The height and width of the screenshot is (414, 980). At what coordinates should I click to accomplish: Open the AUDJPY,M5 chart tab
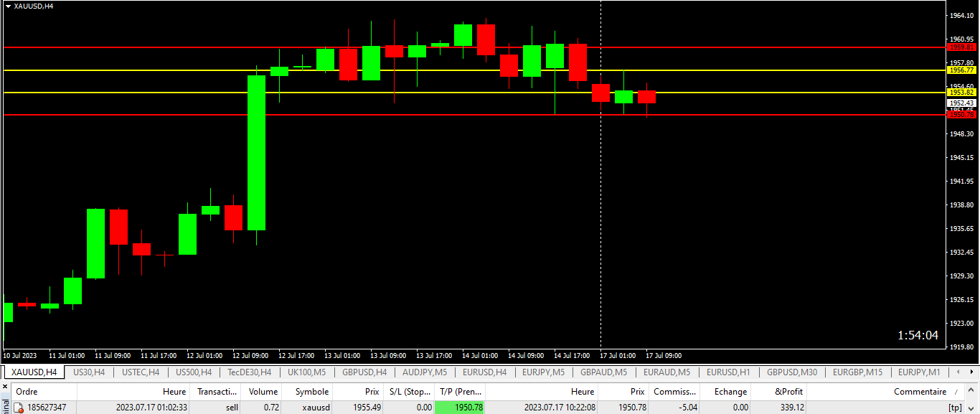coord(425,372)
